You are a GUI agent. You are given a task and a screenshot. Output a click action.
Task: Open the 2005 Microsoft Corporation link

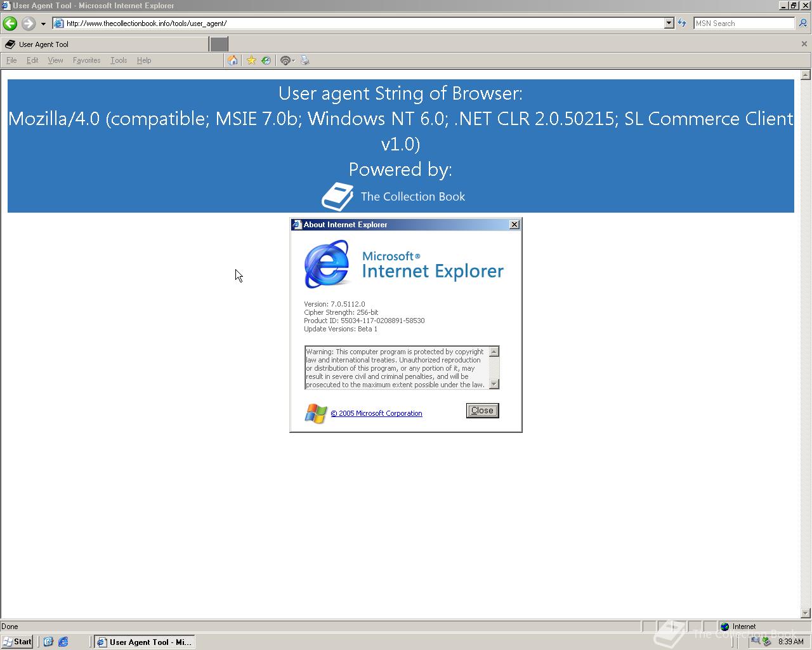pos(376,413)
